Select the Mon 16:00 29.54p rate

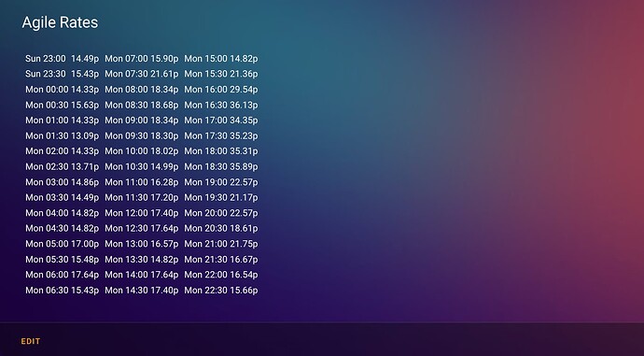coord(221,90)
